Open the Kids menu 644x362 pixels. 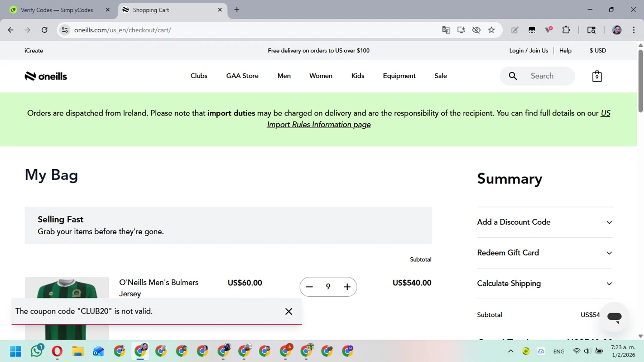click(x=358, y=76)
